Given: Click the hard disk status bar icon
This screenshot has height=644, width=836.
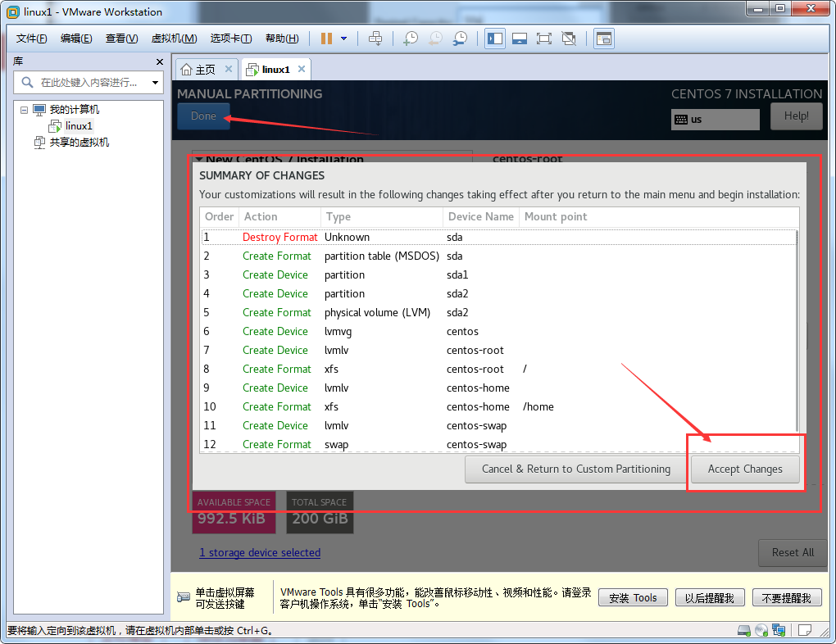Looking at the screenshot, I should coord(743,631).
